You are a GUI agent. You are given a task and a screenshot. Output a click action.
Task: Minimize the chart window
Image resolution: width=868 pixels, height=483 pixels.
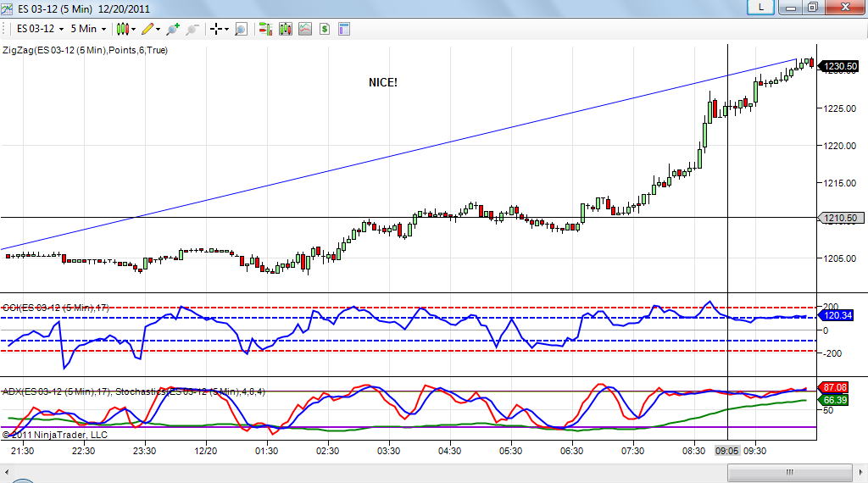click(x=791, y=7)
